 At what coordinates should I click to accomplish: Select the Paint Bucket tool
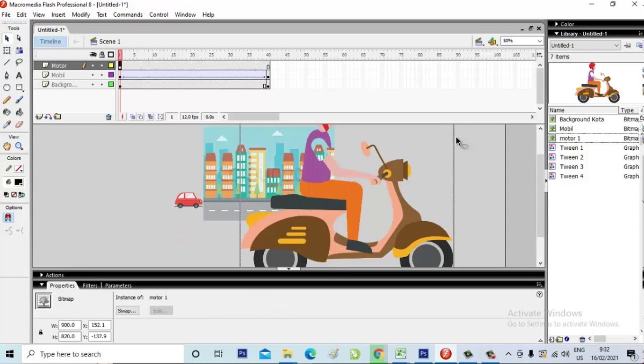click(x=18, y=112)
